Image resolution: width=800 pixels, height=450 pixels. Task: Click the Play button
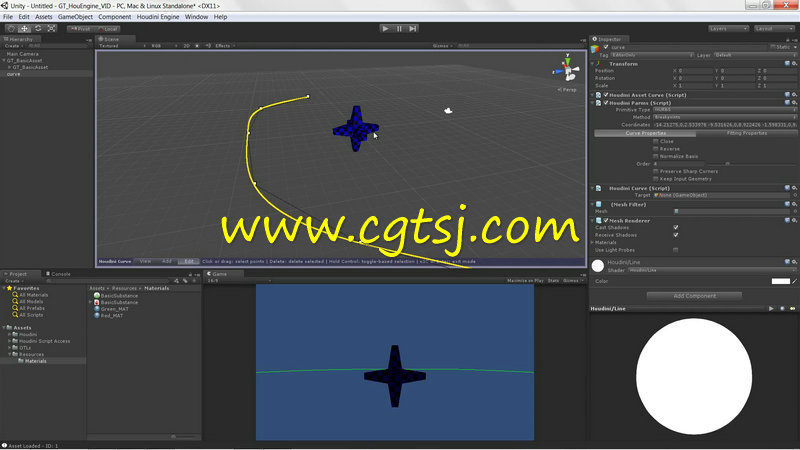[x=386, y=29]
